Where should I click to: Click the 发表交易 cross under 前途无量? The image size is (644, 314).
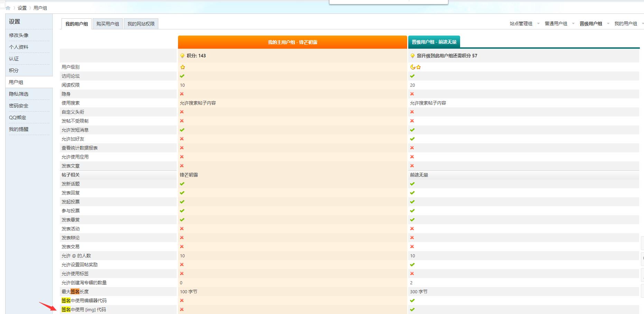coord(412,247)
